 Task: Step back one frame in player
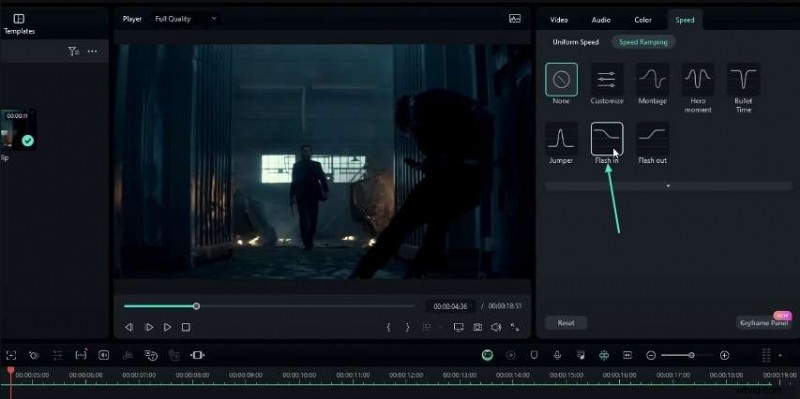pyautogui.click(x=129, y=327)
